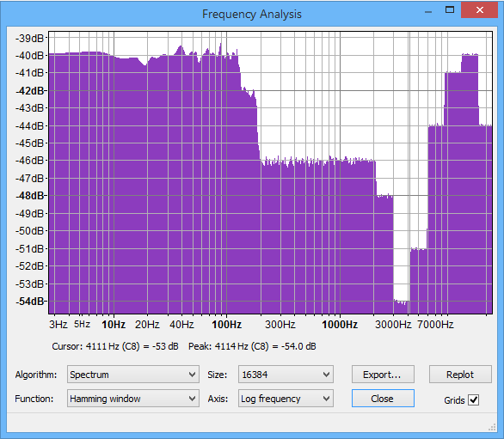The height and width of the screenshot is (439, 504).
Task: Open the Algorithm dropdown showing Spectrum
Action: point(133,374)
